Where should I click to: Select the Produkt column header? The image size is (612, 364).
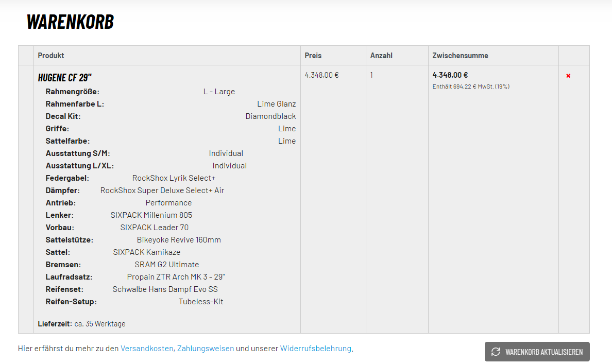click(x=51, y=56)
